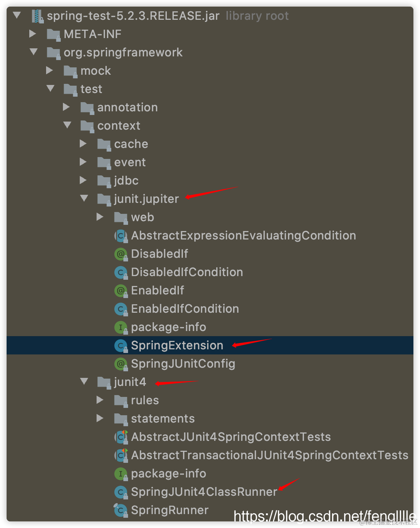Screen dimensions: 420x528
Task: Click the final class icon beside SpringRunner
Action: click(x=121, y=510)
